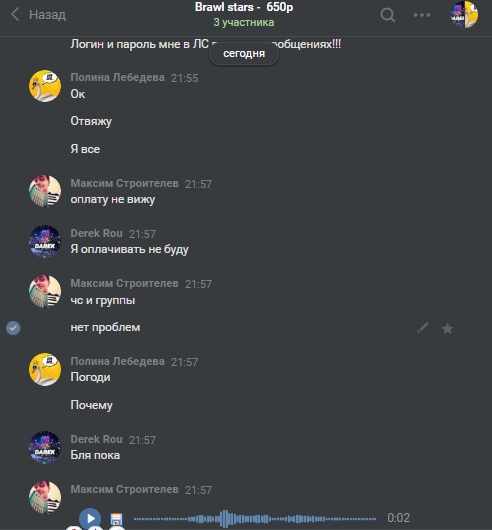Viewport: 492px width, 530px height.
Task: Click the save disk icon on voice message
Action: click(116, 519)
